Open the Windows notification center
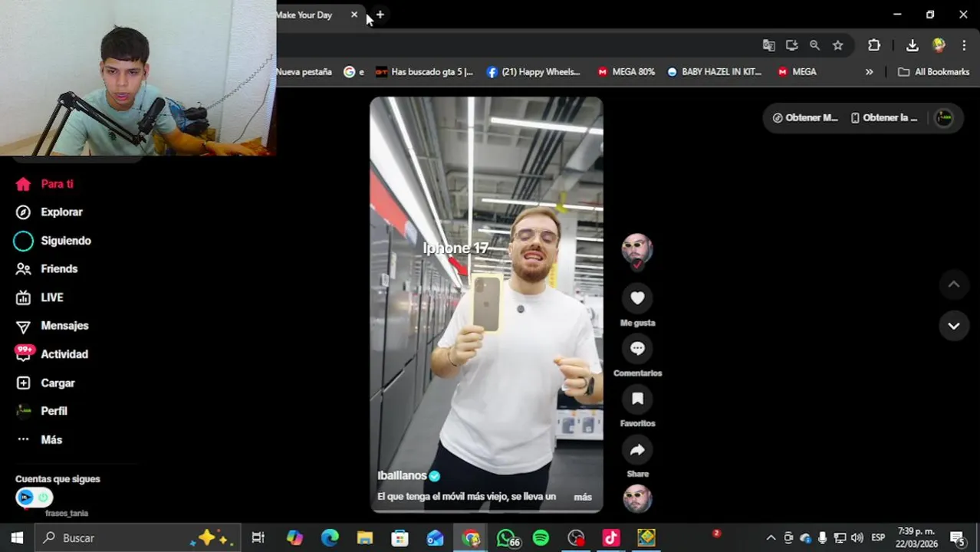Image resolution: width=980 pixels, height=552 pixels. coord(957,537)
